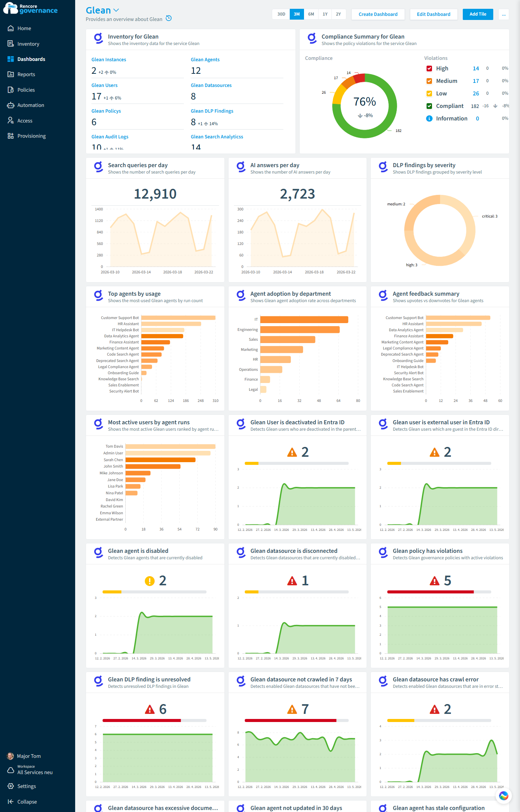Select the 30D time range
520x812 pixels.
[x=281, y=14]
